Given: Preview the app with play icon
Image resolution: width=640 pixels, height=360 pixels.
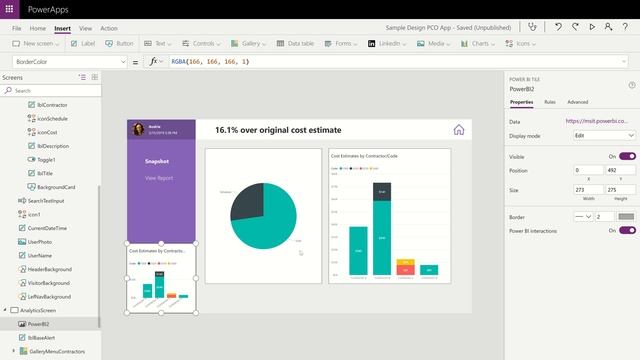Looking at the screenshot, I should [x=592, y=27].
